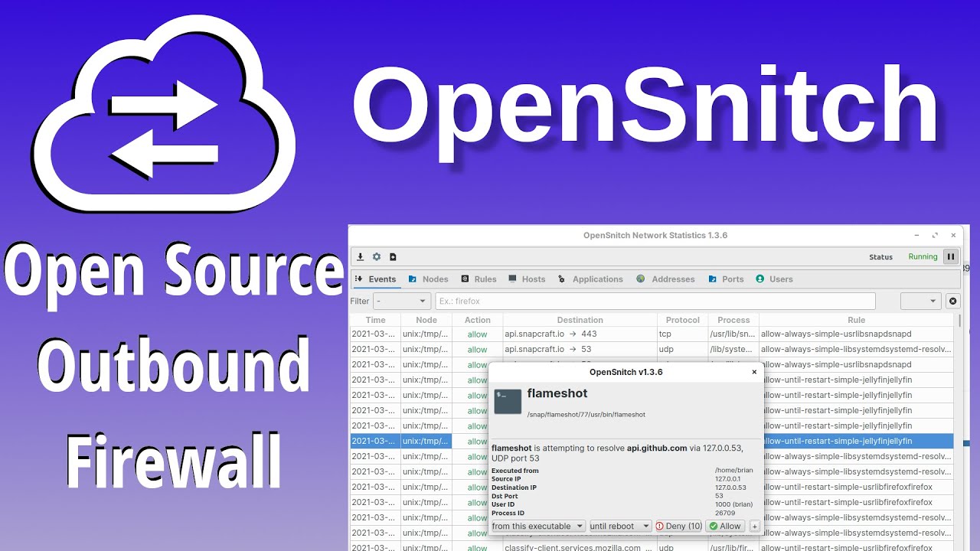Open the Rules tab
Viewport: 980px width, 551px height.
[x=478, y=279]
